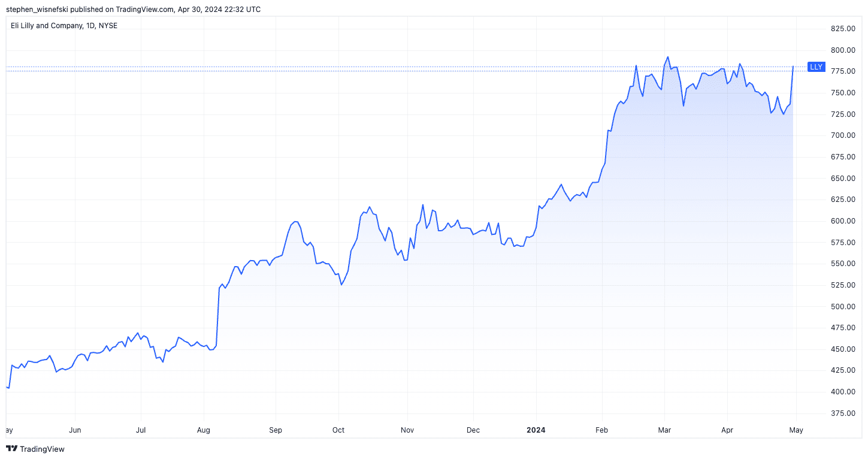Click the 550.00 price axis label

click(842, 264)
